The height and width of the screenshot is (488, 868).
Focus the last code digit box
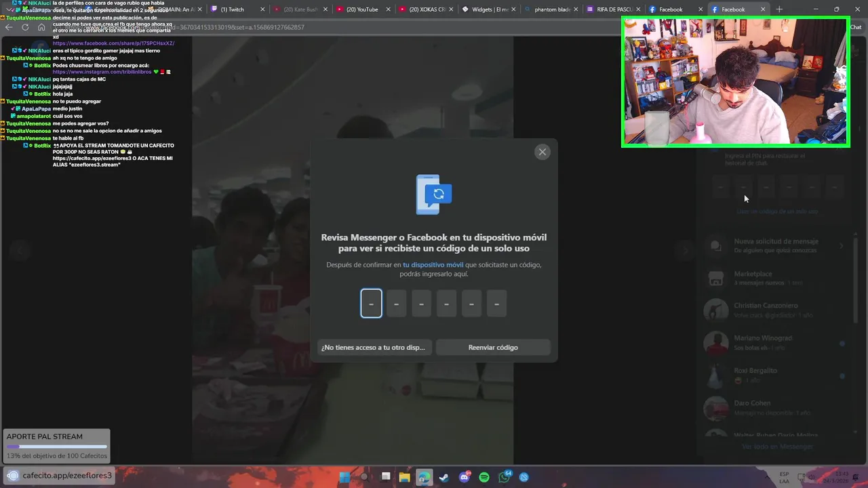coord(496,304)
